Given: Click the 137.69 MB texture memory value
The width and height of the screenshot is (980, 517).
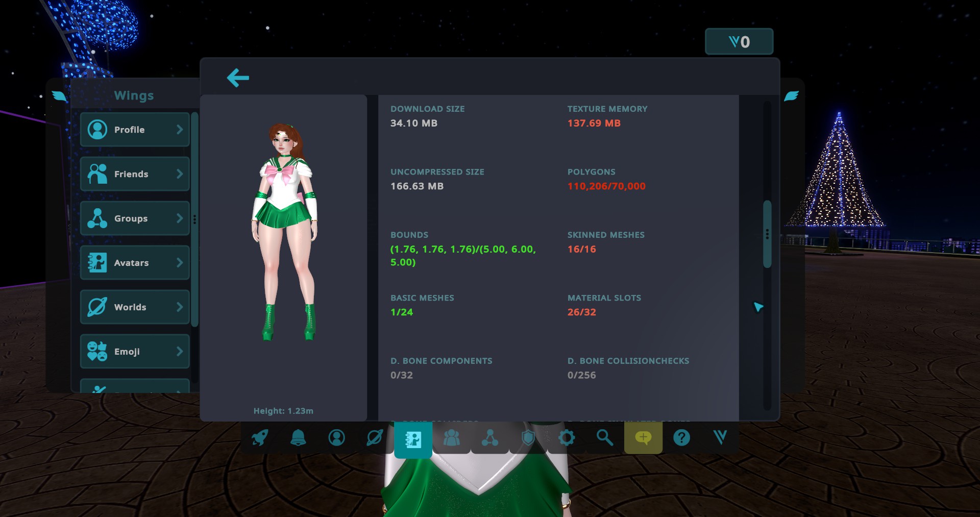Looking at the screenshot, I should (594, 123).
